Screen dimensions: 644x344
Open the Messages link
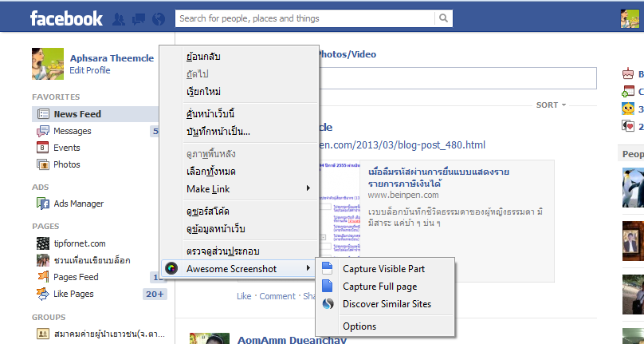coord(73,131)
